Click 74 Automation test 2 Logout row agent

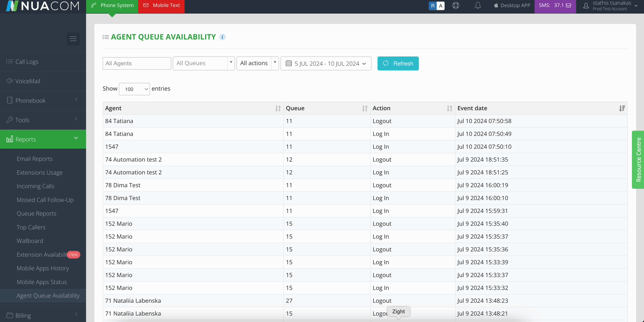pos(133,160)
